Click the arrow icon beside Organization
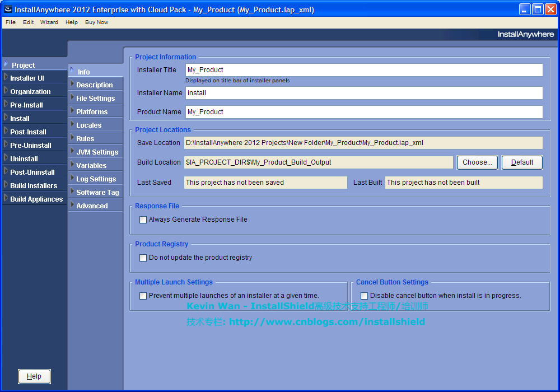This screenshot has width=560, height=392. (6, 91)
